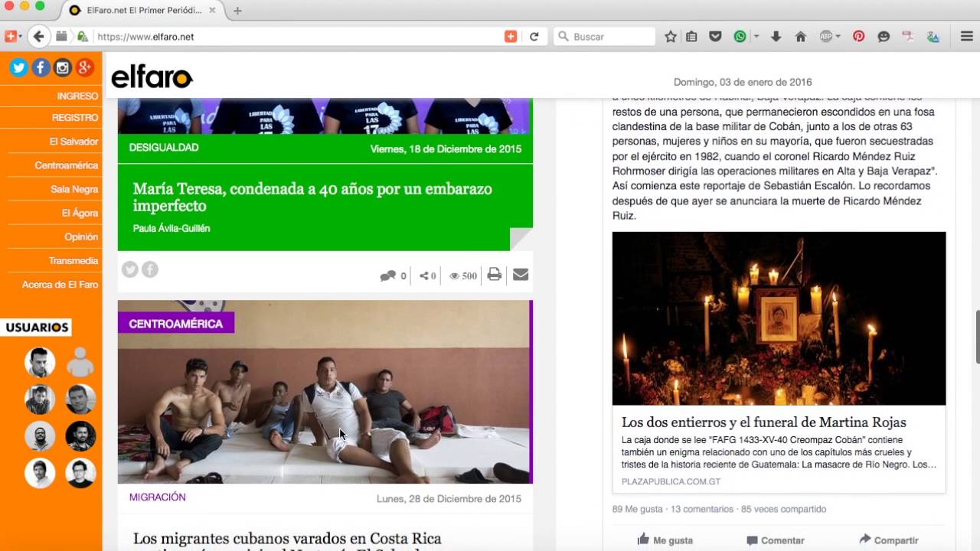Open the chat smiley extension icon
The height and width of the screenshot is (551, 980).
pyautogui.click(x=884, y=36)
